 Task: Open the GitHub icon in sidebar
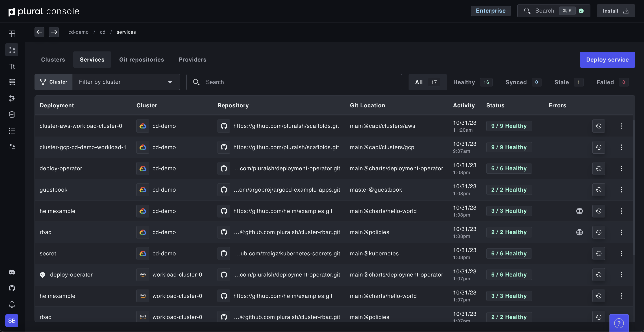pos(12,288)
